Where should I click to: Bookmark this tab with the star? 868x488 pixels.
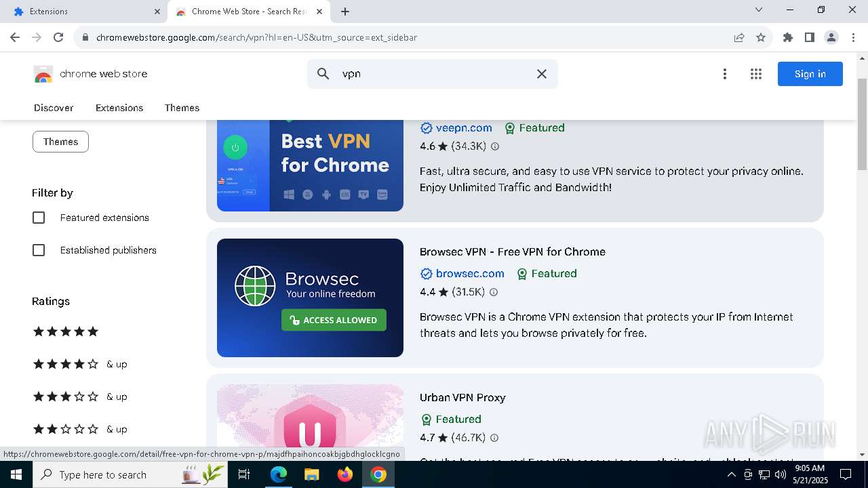pos(761,37)
